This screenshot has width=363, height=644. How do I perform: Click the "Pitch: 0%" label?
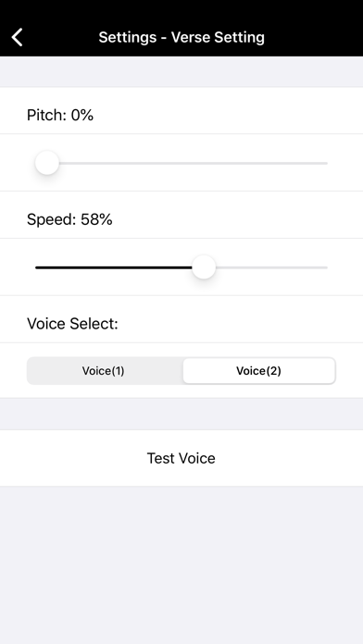60,115
